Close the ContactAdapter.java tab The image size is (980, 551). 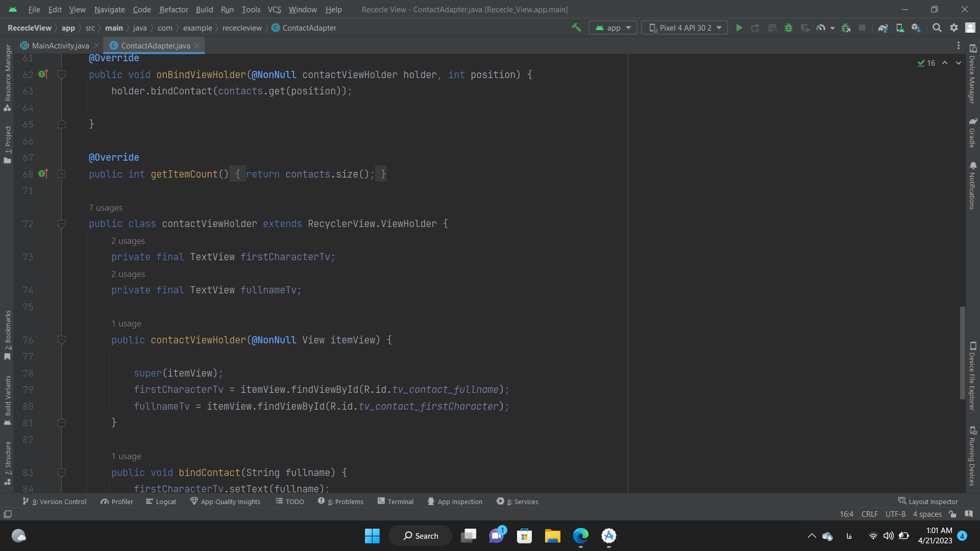[197, 45]
